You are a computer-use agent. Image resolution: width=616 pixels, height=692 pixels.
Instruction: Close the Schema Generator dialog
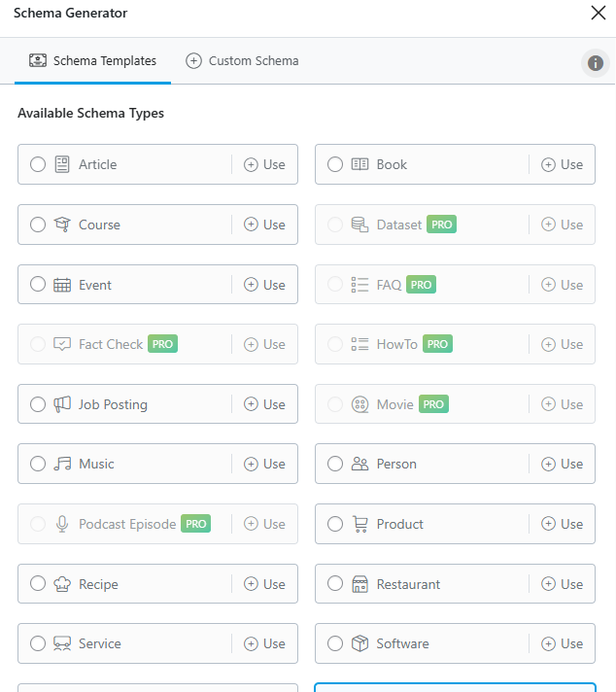[x=599, y=13]
